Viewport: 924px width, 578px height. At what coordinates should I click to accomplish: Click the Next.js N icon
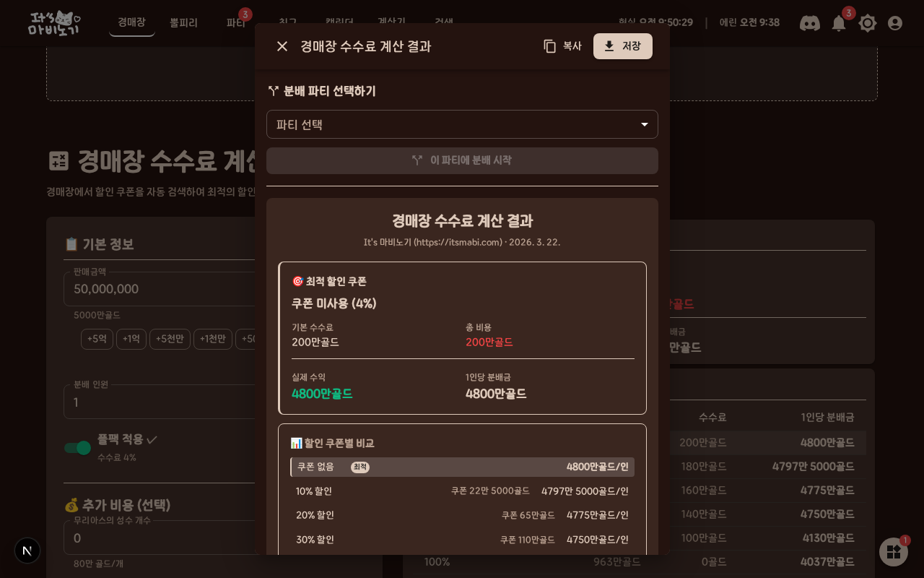27,551
